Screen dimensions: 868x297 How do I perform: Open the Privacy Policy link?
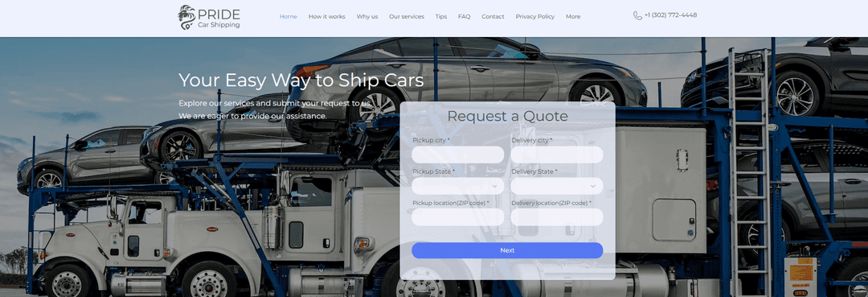[534, 17]
